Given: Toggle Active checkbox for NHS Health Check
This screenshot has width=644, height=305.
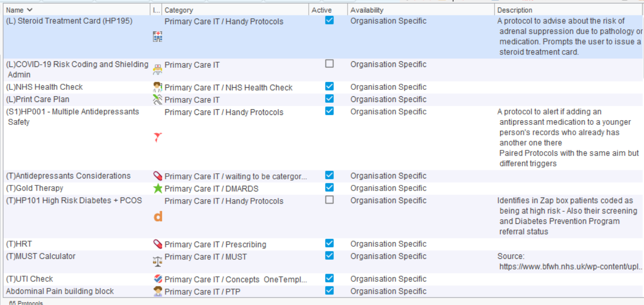Looking at the screenshot, I should pos(329,86).
